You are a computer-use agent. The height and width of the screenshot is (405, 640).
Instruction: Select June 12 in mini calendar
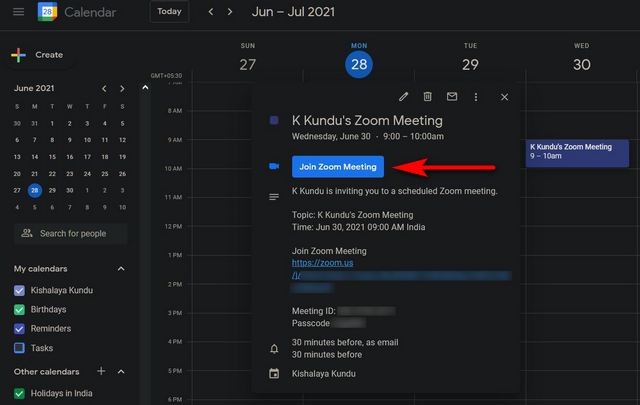122,140
